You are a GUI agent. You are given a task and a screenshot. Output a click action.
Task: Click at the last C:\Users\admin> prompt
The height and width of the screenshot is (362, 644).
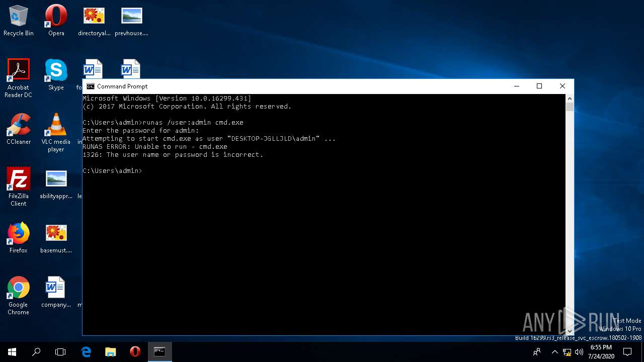pyautogui.click(x=113, y=171)
